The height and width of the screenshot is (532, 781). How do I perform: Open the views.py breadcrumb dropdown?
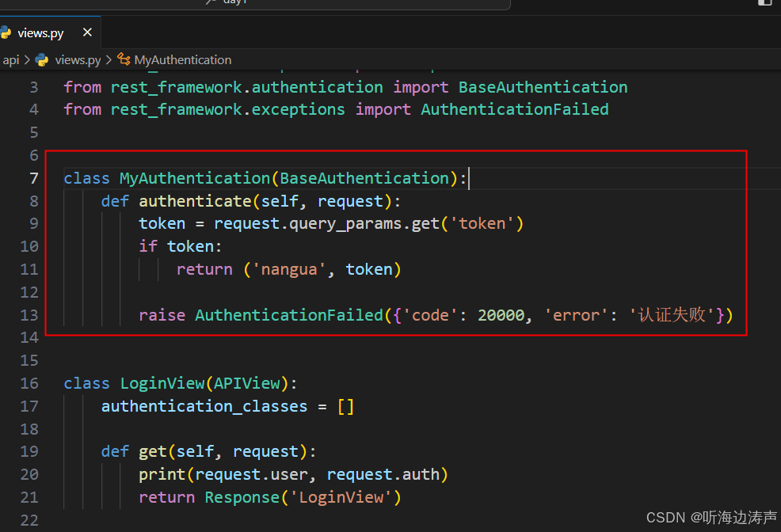point(76,59)
